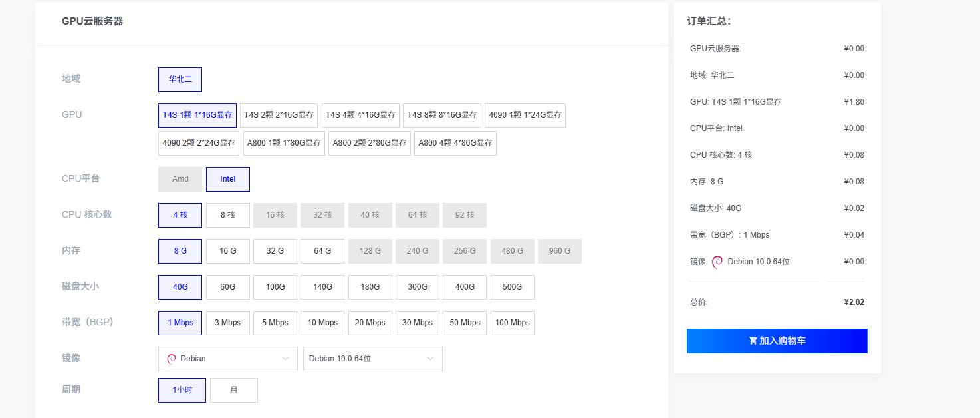Click the Debian logo in image dropdown
Image resolution: width=980 pixels, height=418 pixels.
172,359
